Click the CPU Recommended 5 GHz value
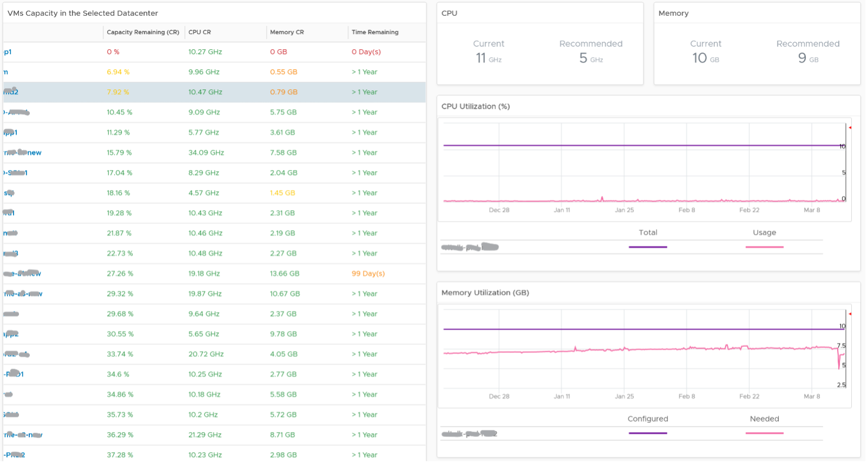The width and height of the screenshot is (868, 463). coord(591,58)
